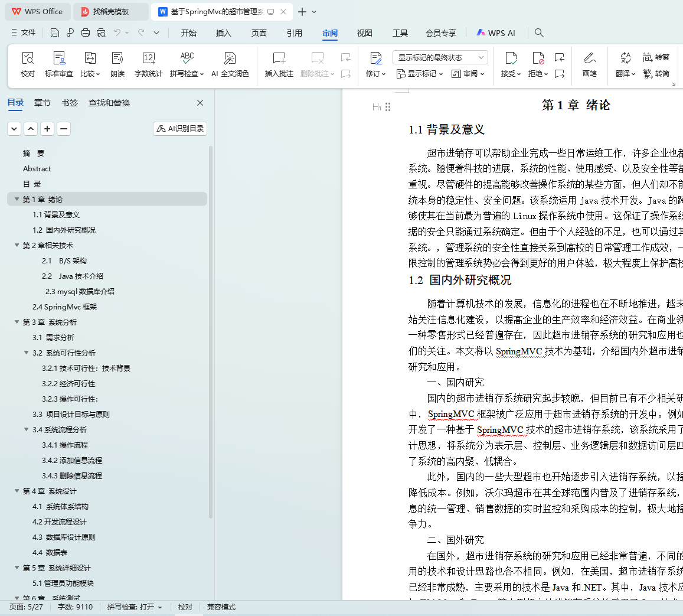Click 校对 in the status bar
The image size is (683, 616).
click(x=185, y=607)
